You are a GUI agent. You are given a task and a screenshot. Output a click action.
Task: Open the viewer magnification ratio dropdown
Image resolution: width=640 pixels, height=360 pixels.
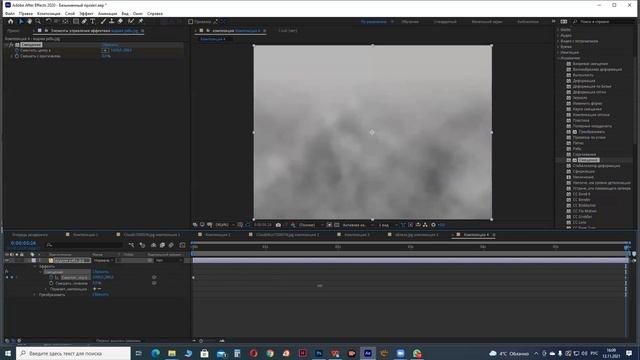(224, 225)
